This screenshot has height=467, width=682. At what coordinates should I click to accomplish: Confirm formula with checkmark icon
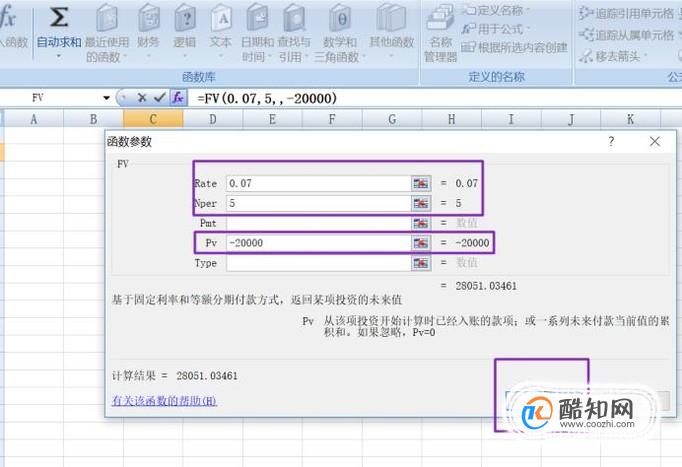click(160, 98)
